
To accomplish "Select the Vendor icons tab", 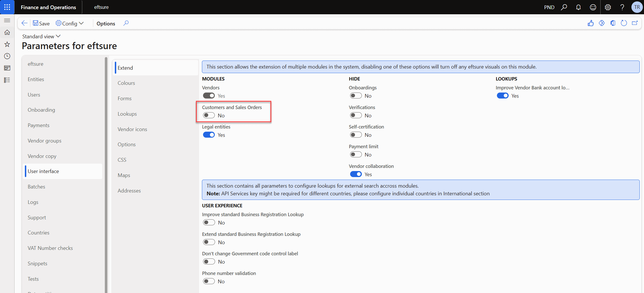I will pyautogui.click(x=156, y=129).
